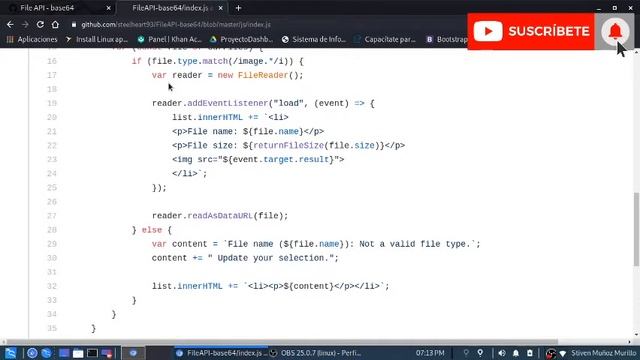
Task: Open the Install Linux ap... bookmark
Action: point(97,39)
